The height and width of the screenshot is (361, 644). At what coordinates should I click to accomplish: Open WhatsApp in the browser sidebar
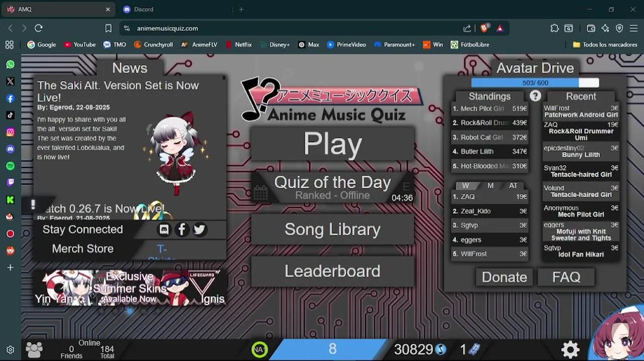click(x=10, y=64)
